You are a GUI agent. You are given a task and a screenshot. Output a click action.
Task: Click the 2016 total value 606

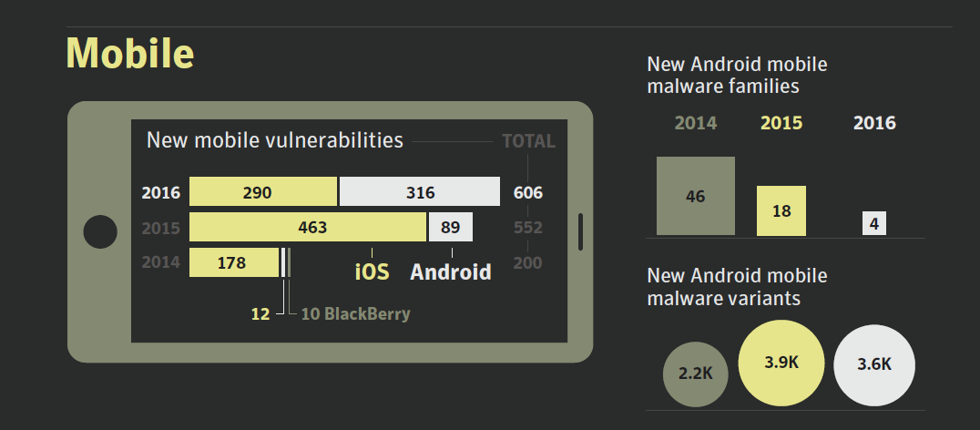[x=528, y=192]
